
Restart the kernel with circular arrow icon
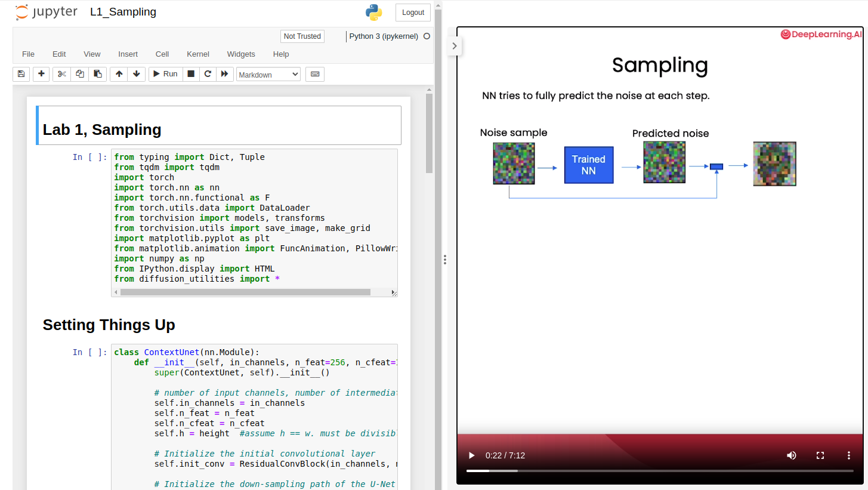(x=208, y=74)
